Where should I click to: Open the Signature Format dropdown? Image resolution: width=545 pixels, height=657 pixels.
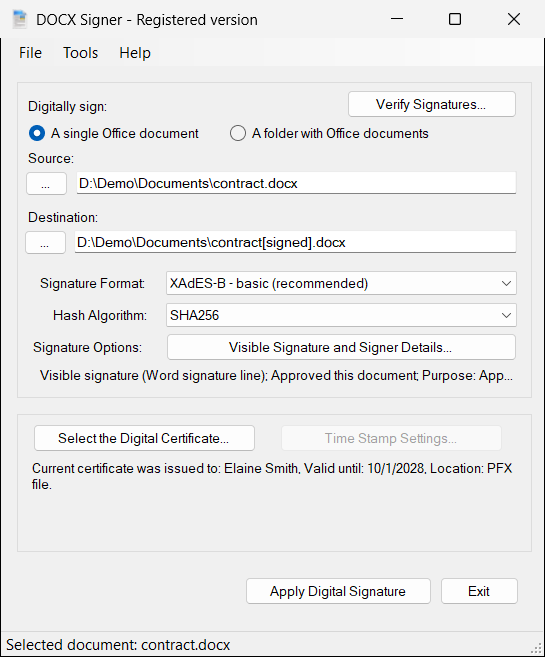coord(341,283)
